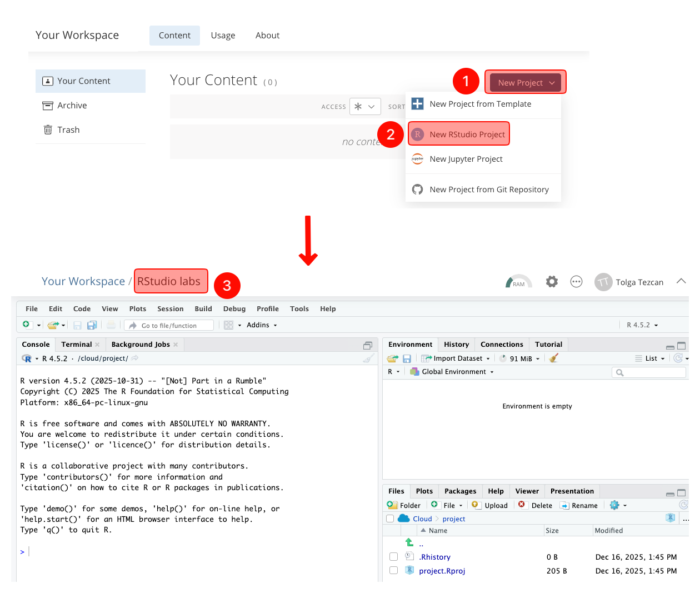Click the RAM usage gauge icon
The image size is (700, 593).
pyautogui.click(x=518, y=282)
